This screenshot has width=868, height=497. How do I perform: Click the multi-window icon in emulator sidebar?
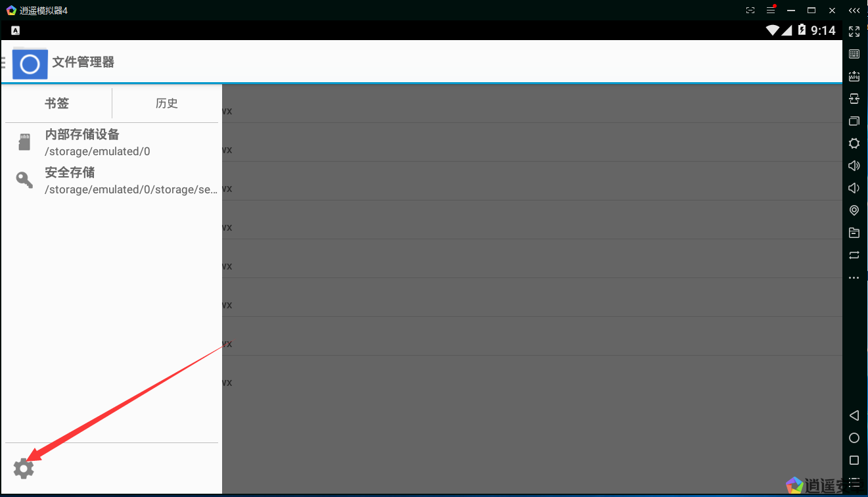[x=854, y=121]
